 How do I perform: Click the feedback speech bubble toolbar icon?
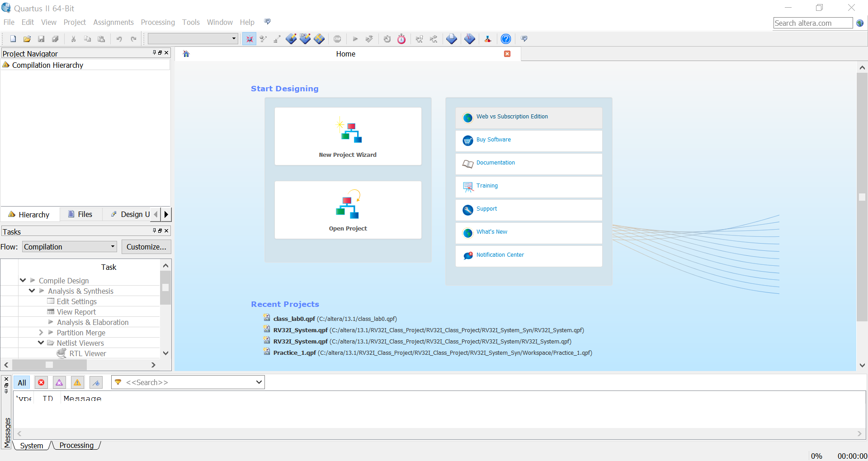pos(524,39)
